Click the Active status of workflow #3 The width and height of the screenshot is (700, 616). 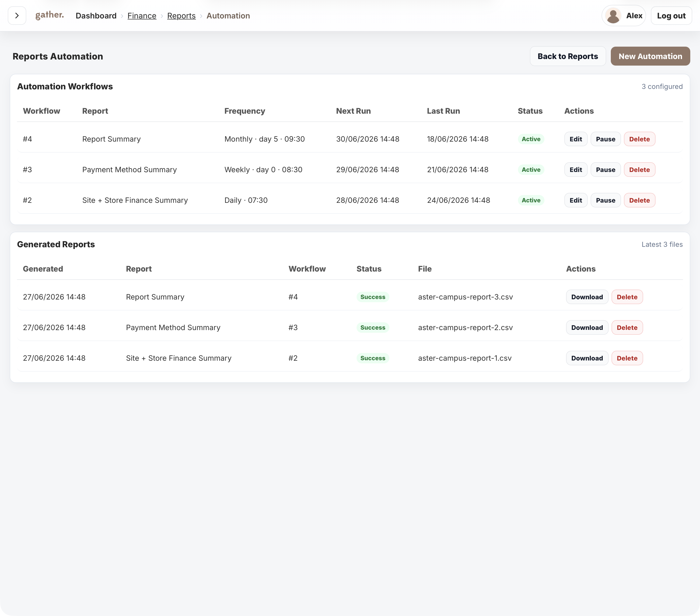pos(531,170)
